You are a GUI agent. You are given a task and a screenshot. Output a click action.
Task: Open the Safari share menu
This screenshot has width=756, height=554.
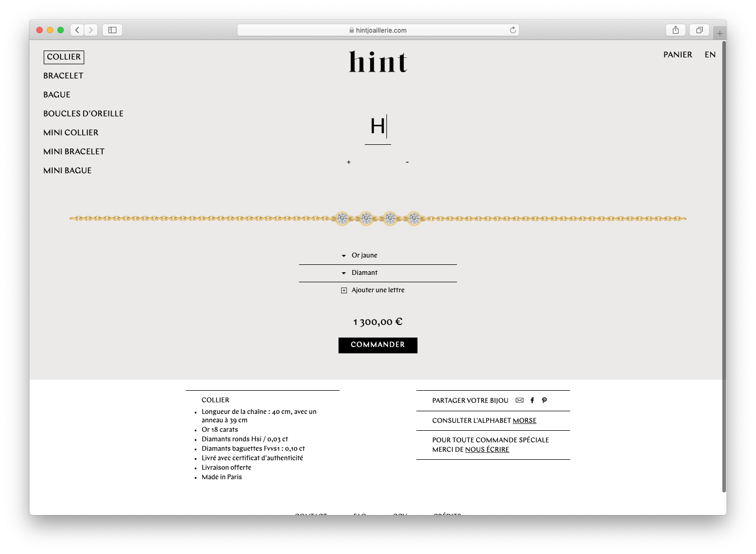[675, 30]
